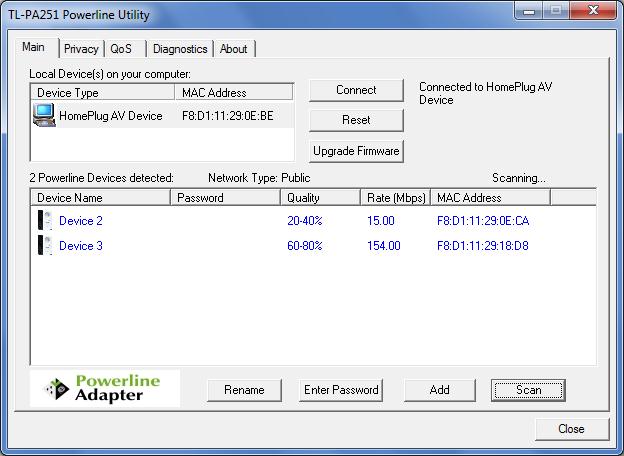624x456 pixels.
Task: Switch to the Privacy tab
Action: click(x=81, y=48)
